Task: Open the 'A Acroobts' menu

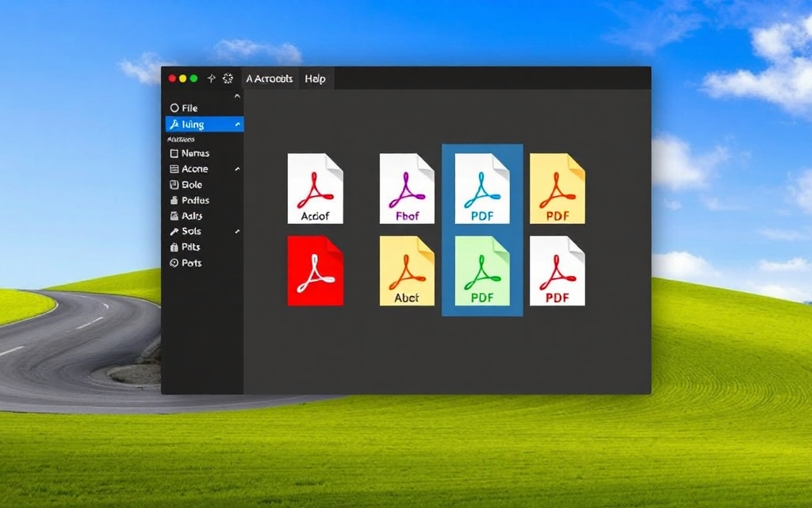Action: click(x=270, y=79)
